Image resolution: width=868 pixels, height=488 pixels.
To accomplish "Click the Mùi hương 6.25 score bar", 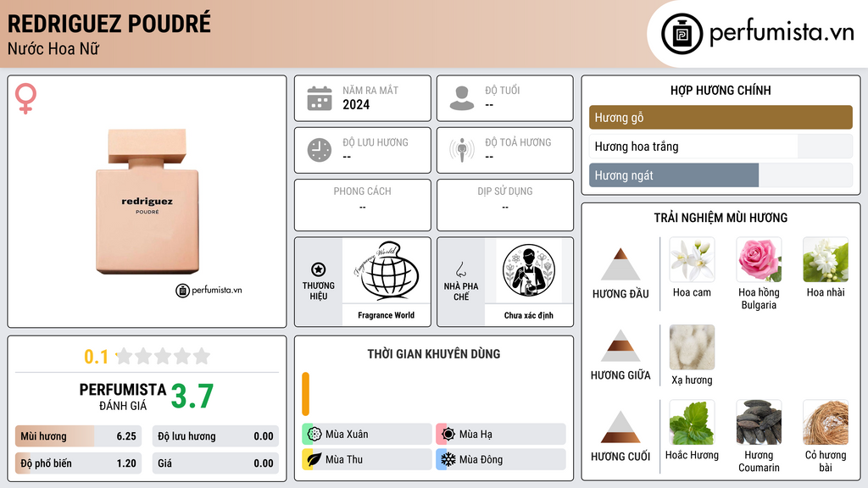I will pos(78,436).
